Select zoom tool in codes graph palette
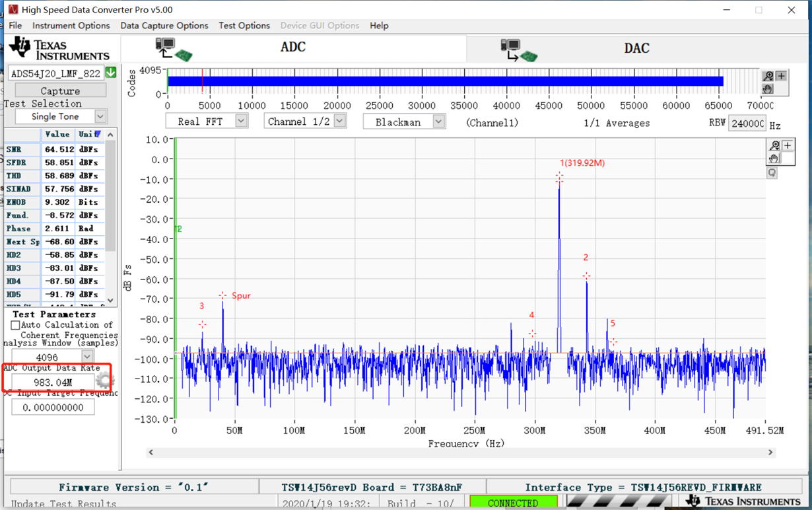Screen dimensions: 812x510 tap(768, 76)
